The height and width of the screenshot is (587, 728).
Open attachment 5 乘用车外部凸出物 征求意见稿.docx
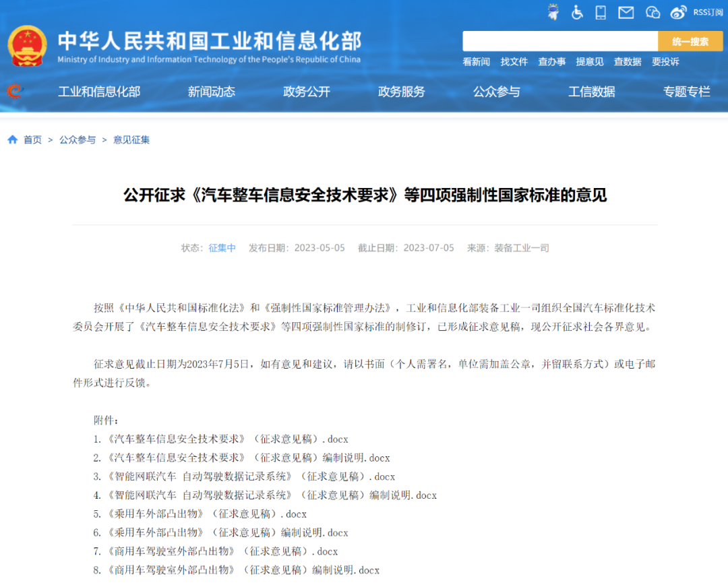point(200,514)
